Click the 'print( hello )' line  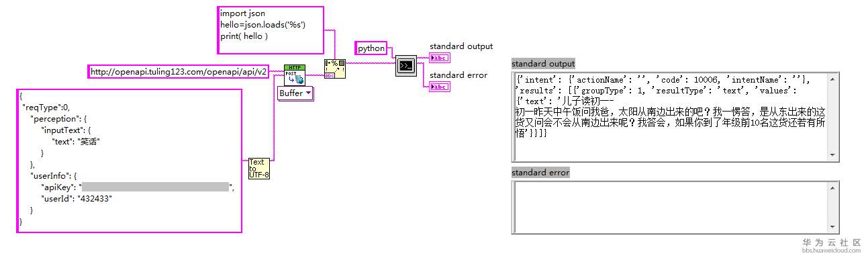pyautogui.click(x=244, y=37)
